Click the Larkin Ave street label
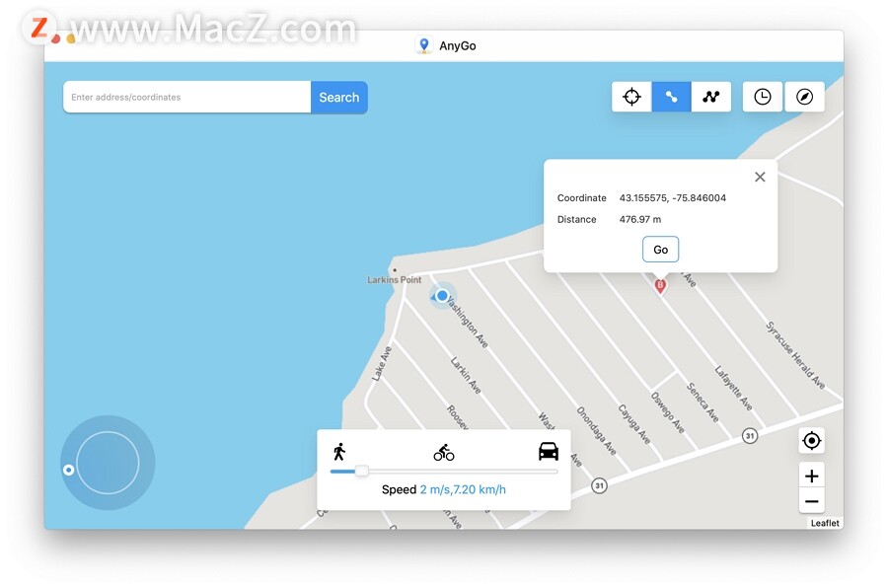 point(466,375)
